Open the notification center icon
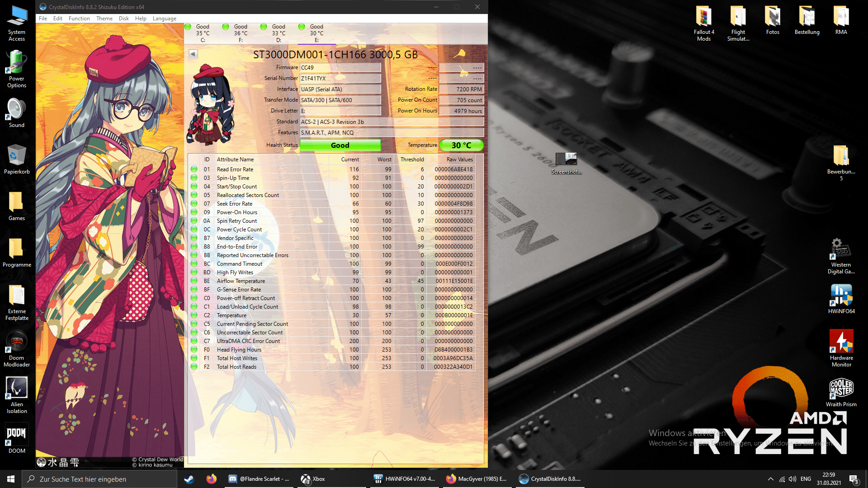Image resolution: width=868 pixels, height=488 pixels. click(x=854, y=479)
